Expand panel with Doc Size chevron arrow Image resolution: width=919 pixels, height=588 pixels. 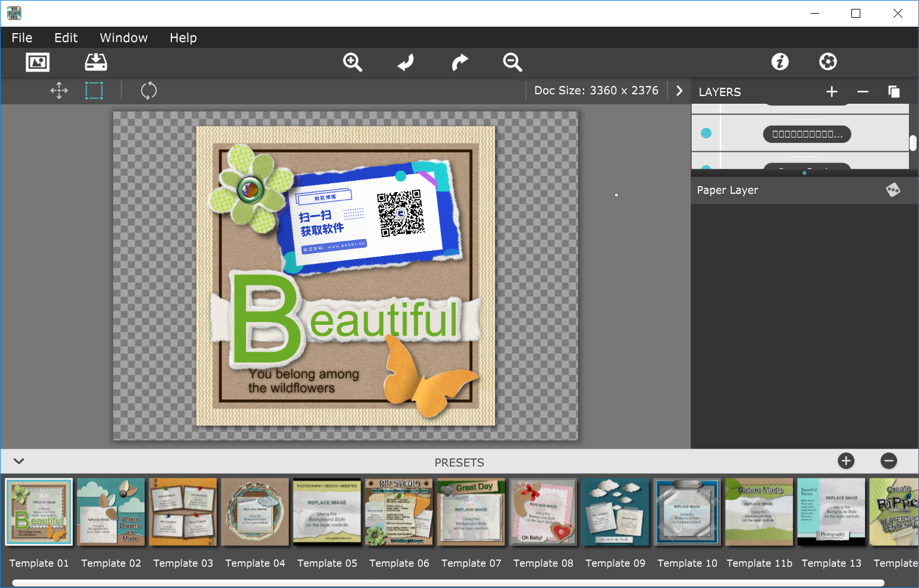679,91
